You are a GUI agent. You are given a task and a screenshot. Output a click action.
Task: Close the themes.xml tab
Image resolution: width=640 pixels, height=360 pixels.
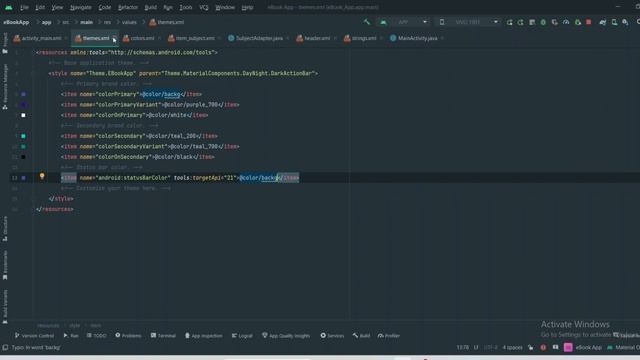point(115,38)
